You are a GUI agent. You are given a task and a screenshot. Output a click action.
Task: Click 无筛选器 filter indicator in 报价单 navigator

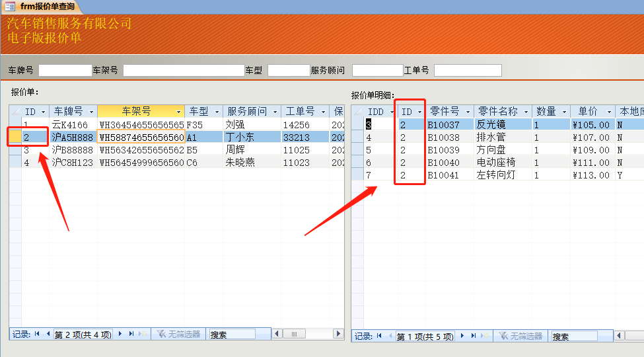178,334
